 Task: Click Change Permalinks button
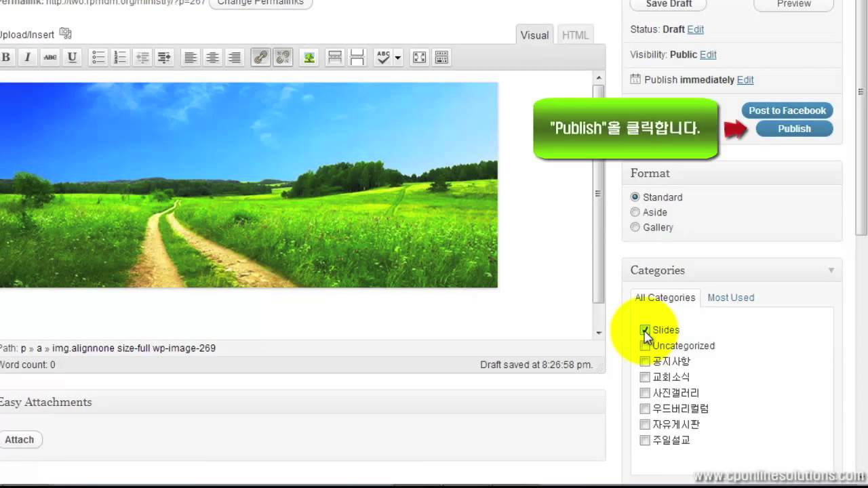261,3
